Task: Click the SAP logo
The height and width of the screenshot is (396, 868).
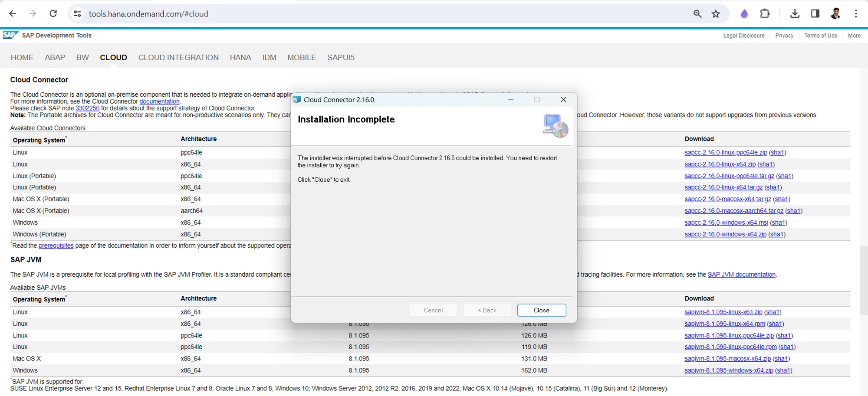Action: point(10,35)
